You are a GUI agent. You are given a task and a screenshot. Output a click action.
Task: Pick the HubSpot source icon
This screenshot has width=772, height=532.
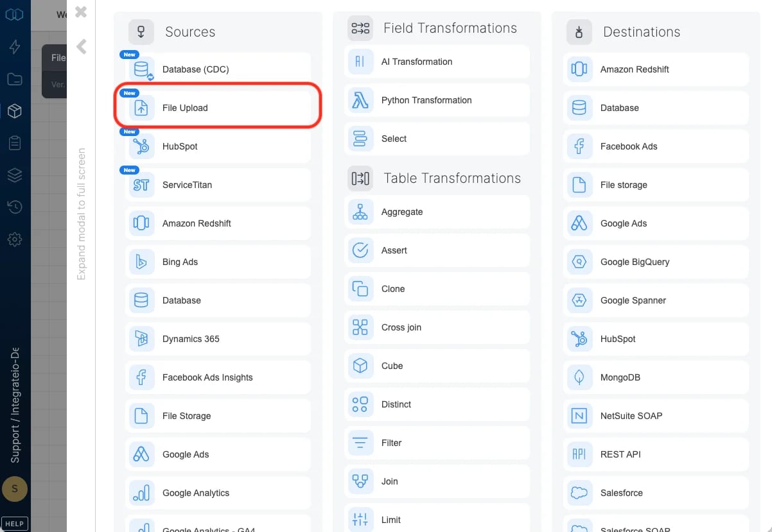tap(141, 146)
